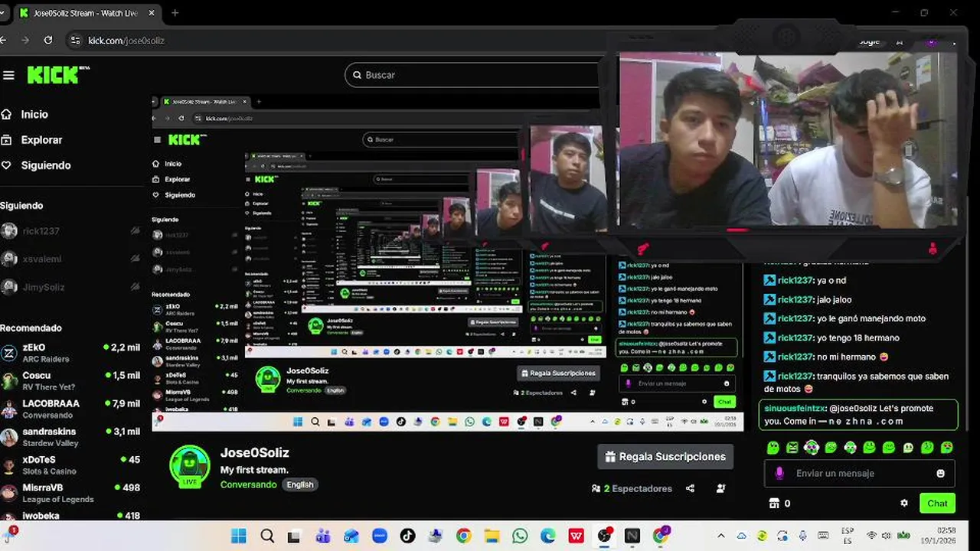This screenshot has width=980, height=551.
Task: Open the emoji picker smiley in chat box
Action: [x=941, y=473]
